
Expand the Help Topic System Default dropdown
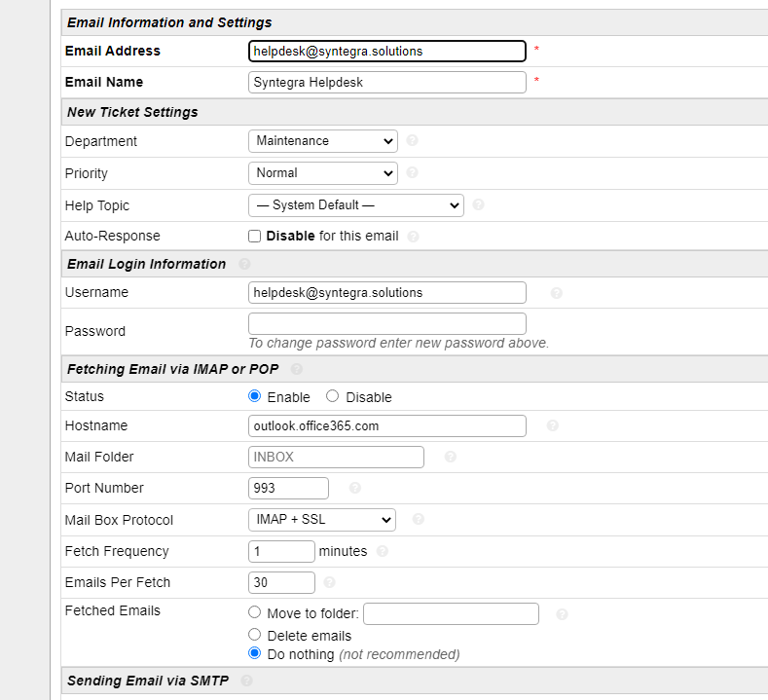pos(355,205)
